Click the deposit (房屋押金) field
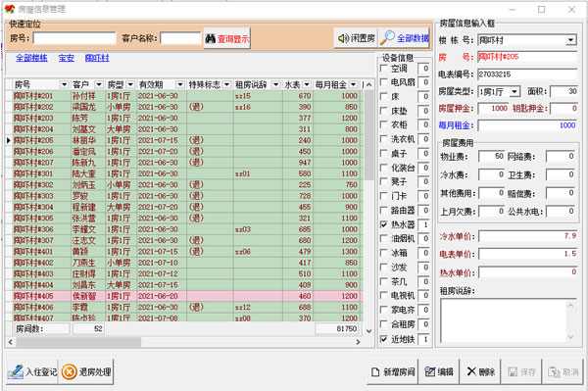The height and width of the screenshot is (391, 588). pyautogui.click(x=494, y=109)
